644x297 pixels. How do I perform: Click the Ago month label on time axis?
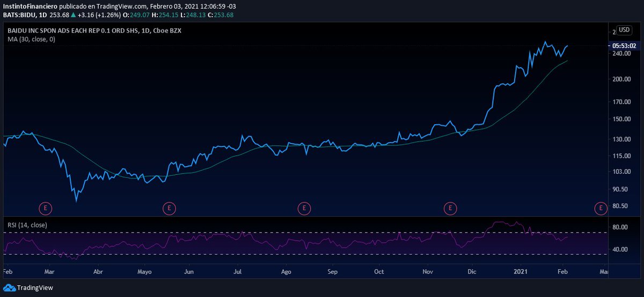286,272
